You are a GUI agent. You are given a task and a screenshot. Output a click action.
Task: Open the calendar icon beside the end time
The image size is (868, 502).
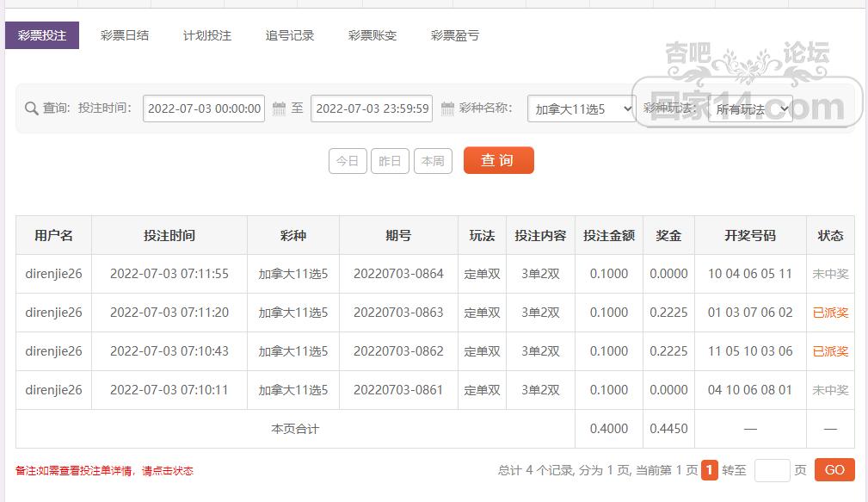pyautogui.click(x=446, y=108)
